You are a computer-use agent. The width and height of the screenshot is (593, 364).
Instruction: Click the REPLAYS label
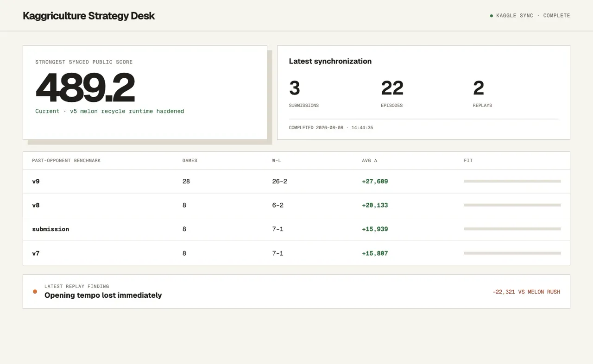click(482, 106)
